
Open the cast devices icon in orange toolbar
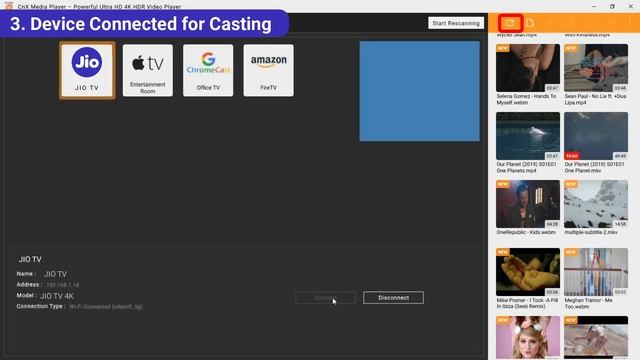(510, 23)
